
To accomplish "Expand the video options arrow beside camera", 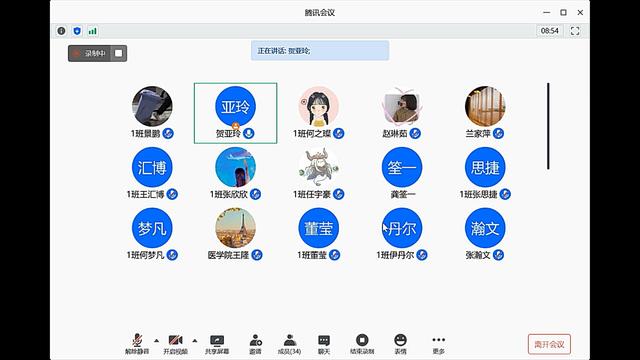I will click(195, 340).
